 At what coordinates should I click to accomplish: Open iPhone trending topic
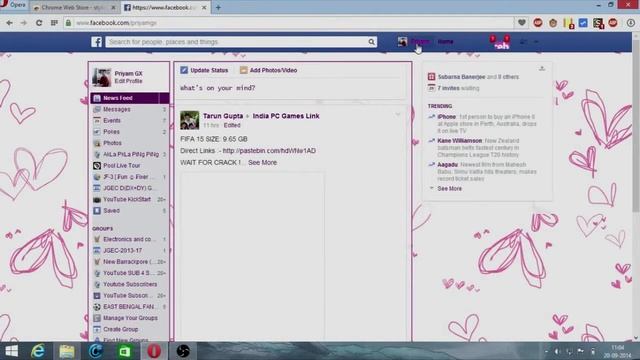(446, 117)
